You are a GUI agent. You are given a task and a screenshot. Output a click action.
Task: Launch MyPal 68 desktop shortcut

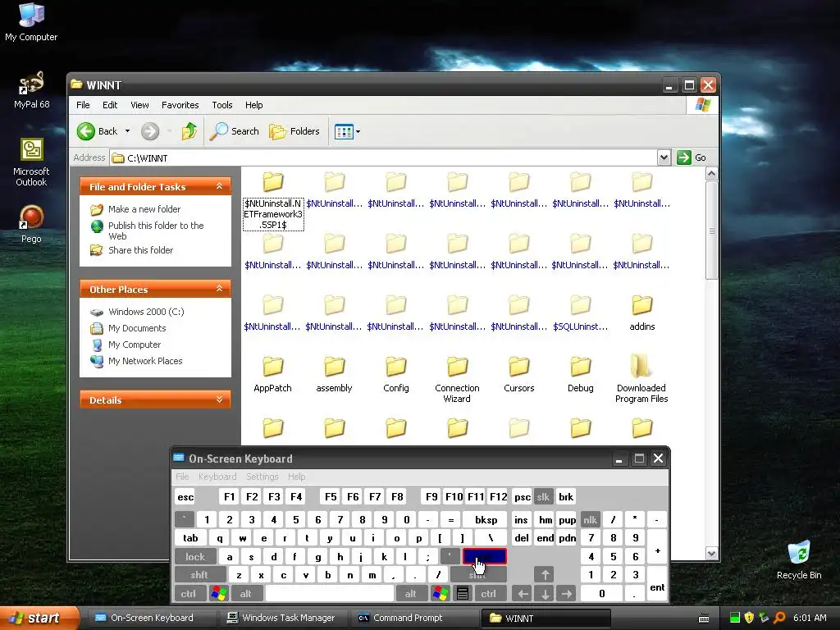[31, 90]
